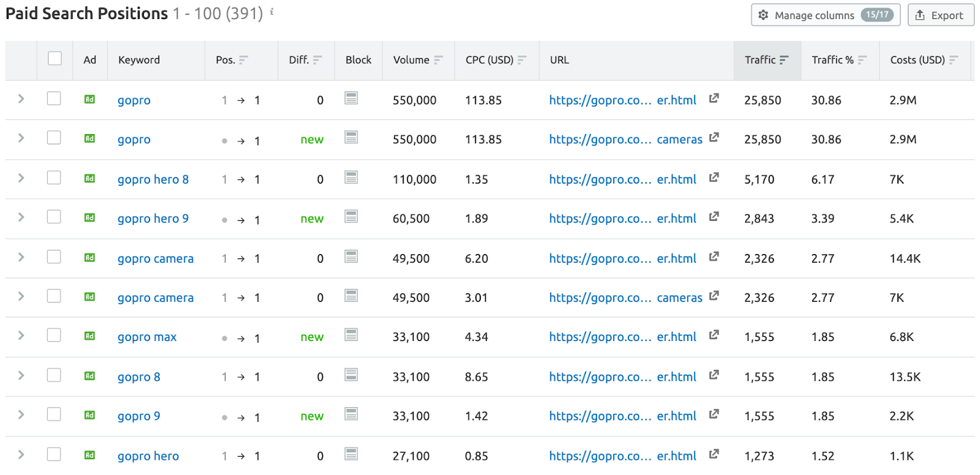The height and width of the screenshot is (475, 980).
Task: Click the Block icon in gopro 9 row
Action: tap(351, 414)
